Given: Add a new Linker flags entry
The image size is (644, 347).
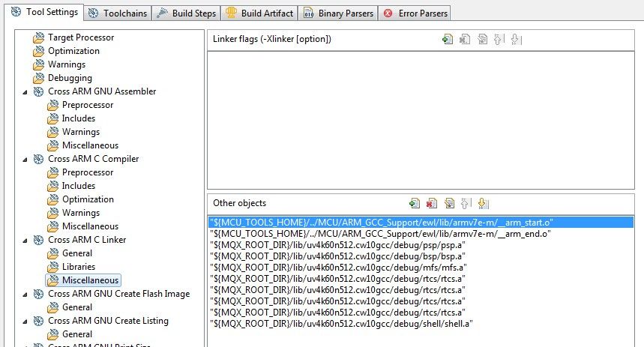Looking at the screenshot, I should point(448,40).
